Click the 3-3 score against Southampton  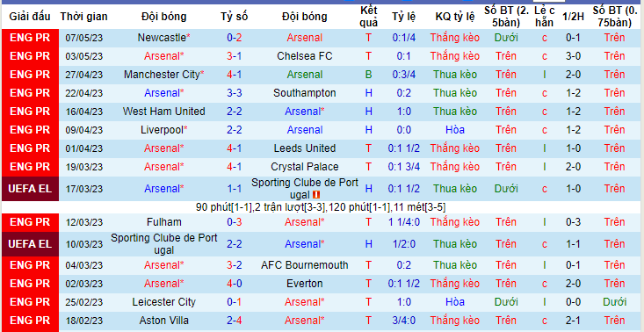[234, 93]
